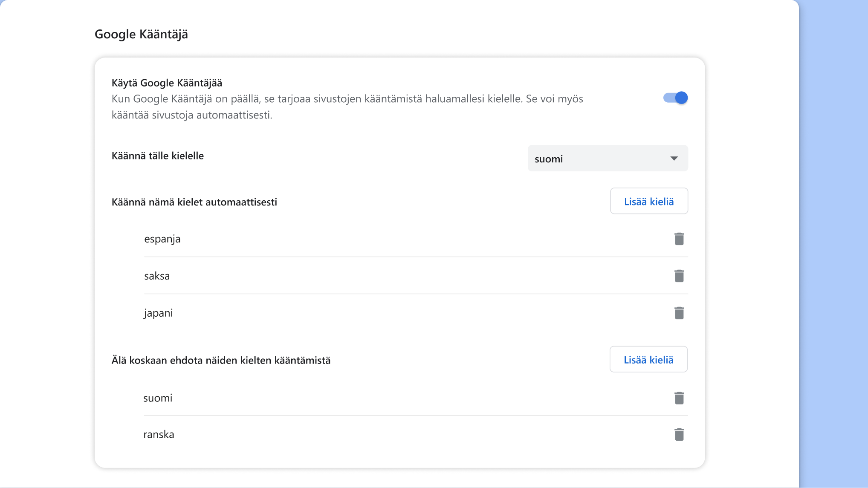Click Lisää kieliä for never-translate languages
Screen dimensions: 868x488
[x=648, y=359]
